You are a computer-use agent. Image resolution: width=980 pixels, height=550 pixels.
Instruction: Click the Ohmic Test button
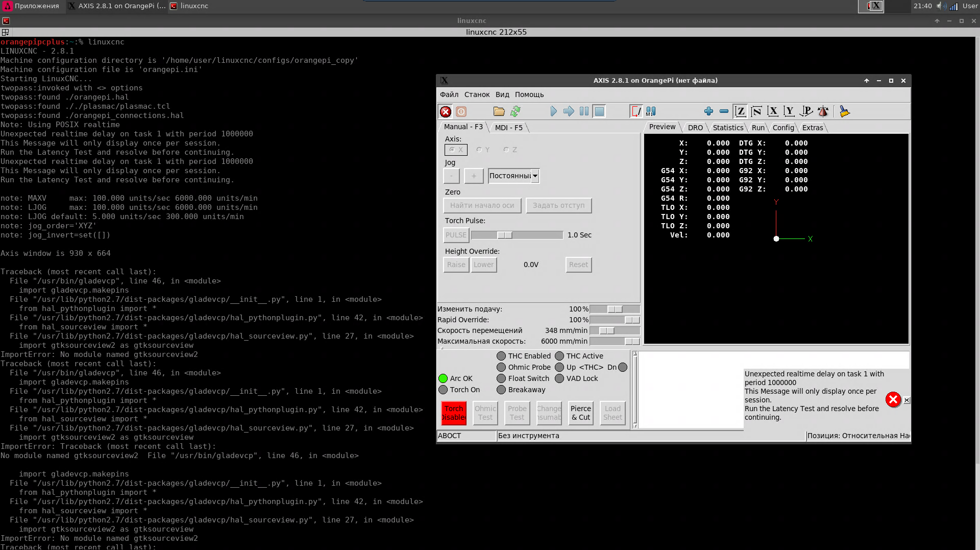(485, 413)
